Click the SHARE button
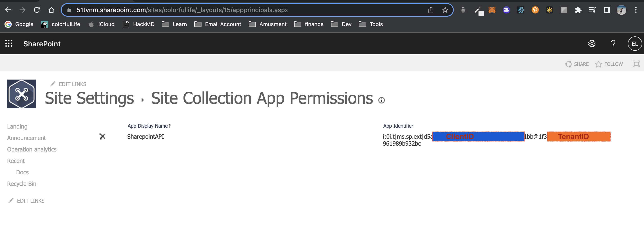 [577, 64]
